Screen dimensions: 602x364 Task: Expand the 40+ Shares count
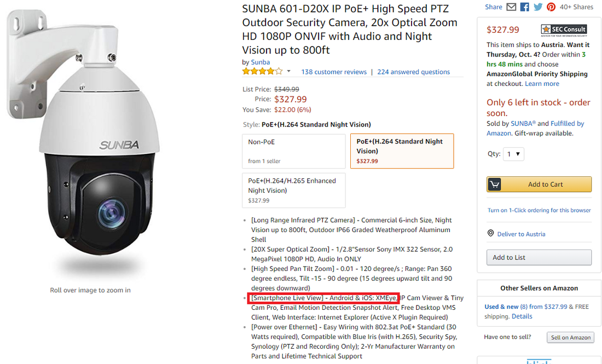click(576, 7)
